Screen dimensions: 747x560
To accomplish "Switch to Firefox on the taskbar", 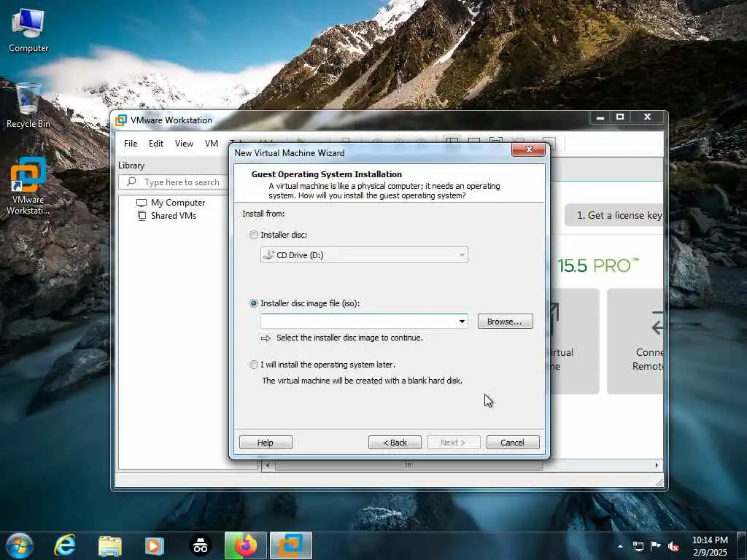I will click(245, 545).
